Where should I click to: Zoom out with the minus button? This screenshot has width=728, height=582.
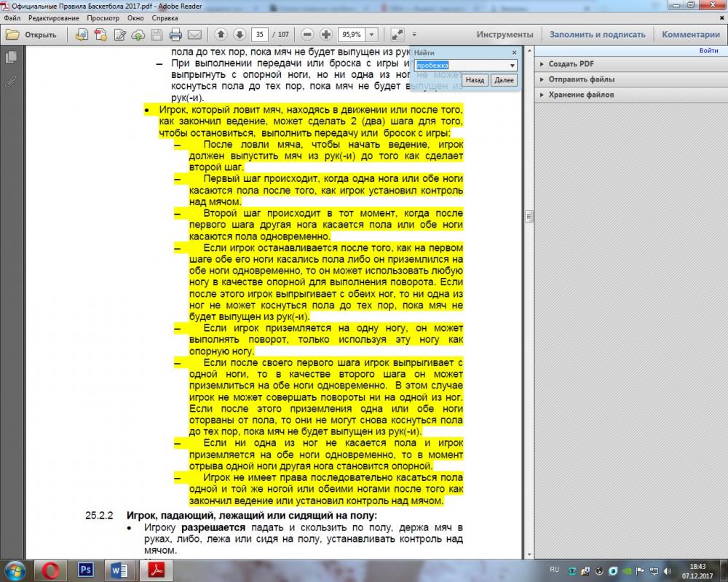(307, 34)
